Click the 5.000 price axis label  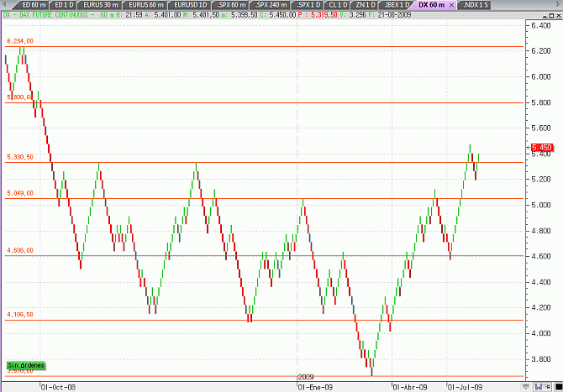tap(541, 205)
